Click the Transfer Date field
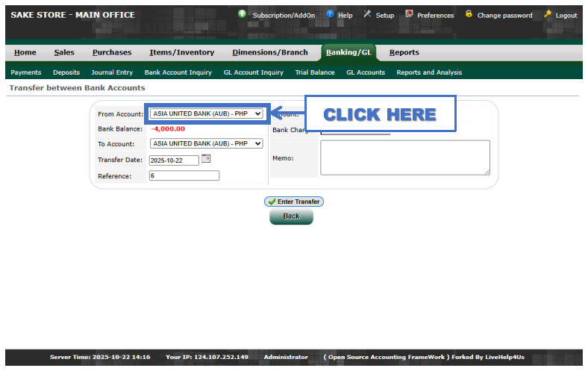 pos(174,160)
